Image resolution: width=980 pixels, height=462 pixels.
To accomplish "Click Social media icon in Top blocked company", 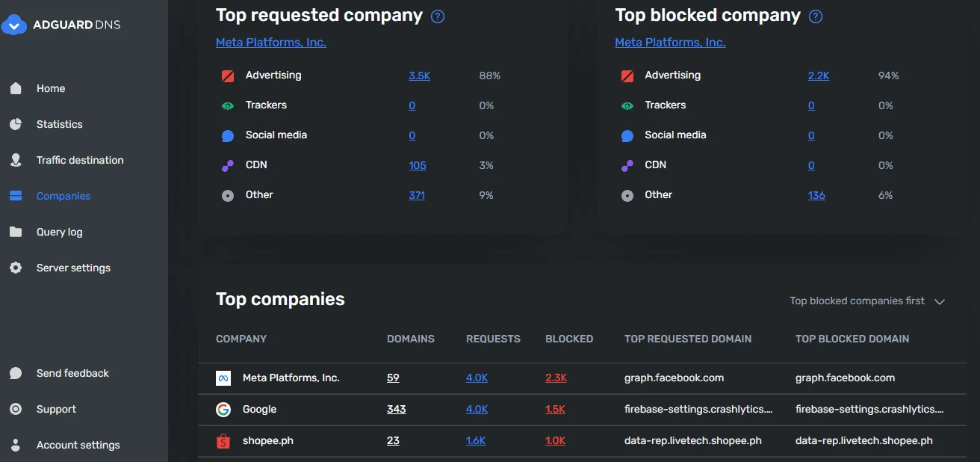I will 627,136.
